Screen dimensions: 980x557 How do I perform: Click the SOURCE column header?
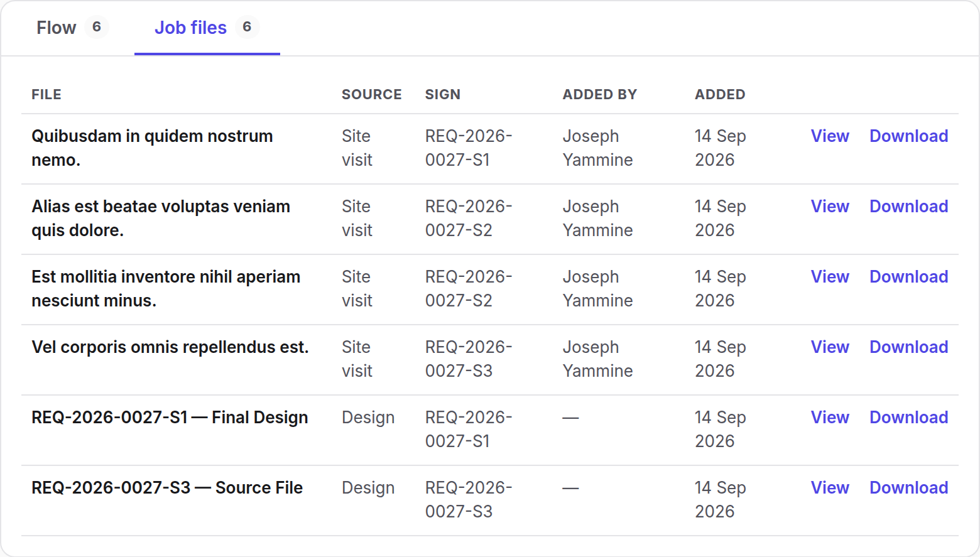372,95
